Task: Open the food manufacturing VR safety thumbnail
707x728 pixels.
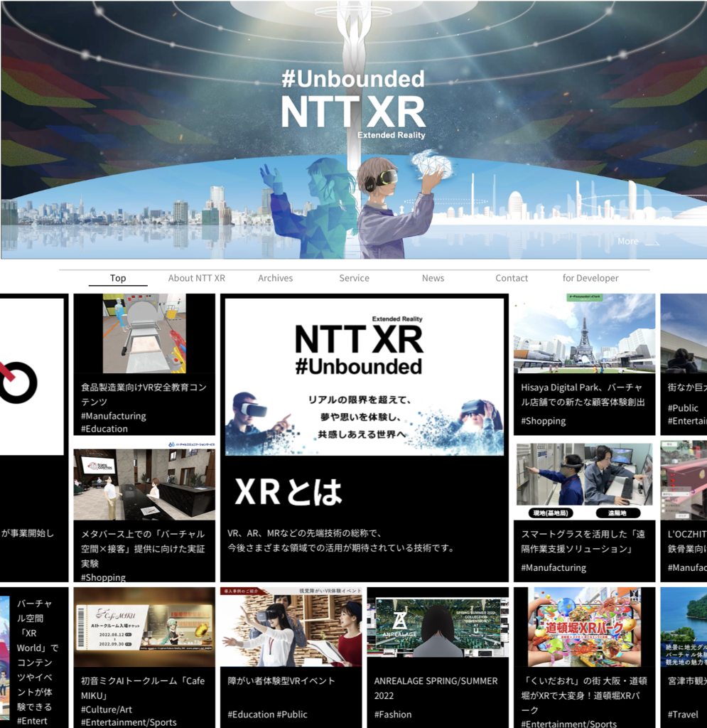Action: (x=144, y=333)
